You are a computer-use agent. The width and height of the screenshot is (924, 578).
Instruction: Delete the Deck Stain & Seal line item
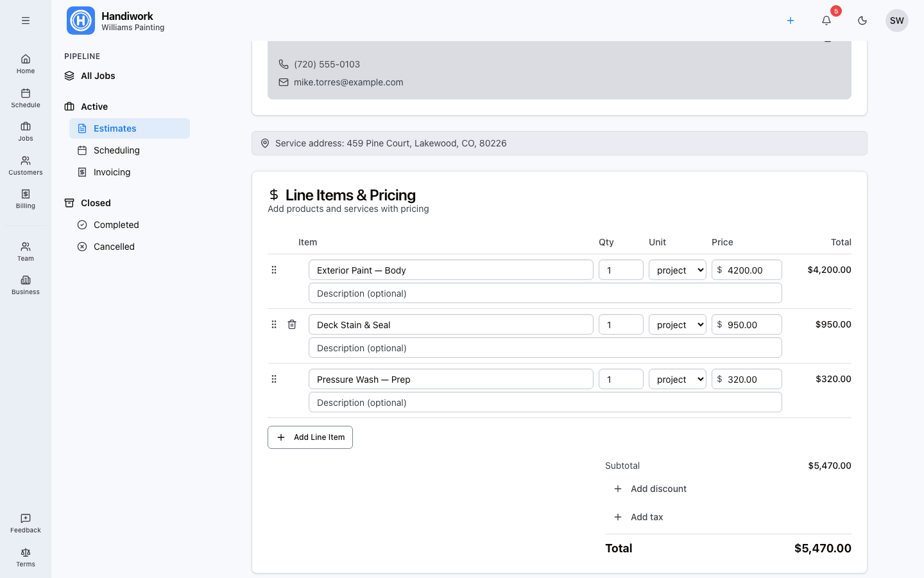coord(292,324)
